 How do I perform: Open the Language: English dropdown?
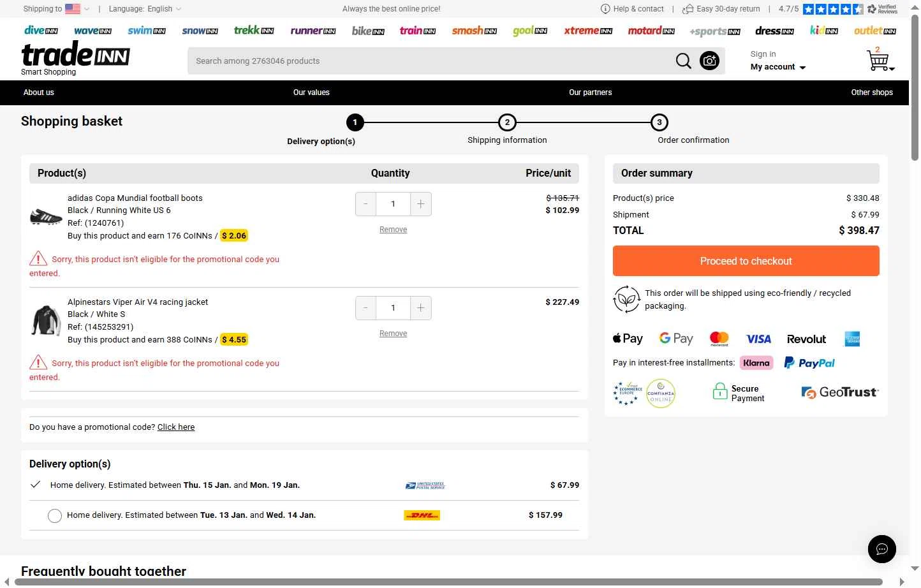pos(145,9)
